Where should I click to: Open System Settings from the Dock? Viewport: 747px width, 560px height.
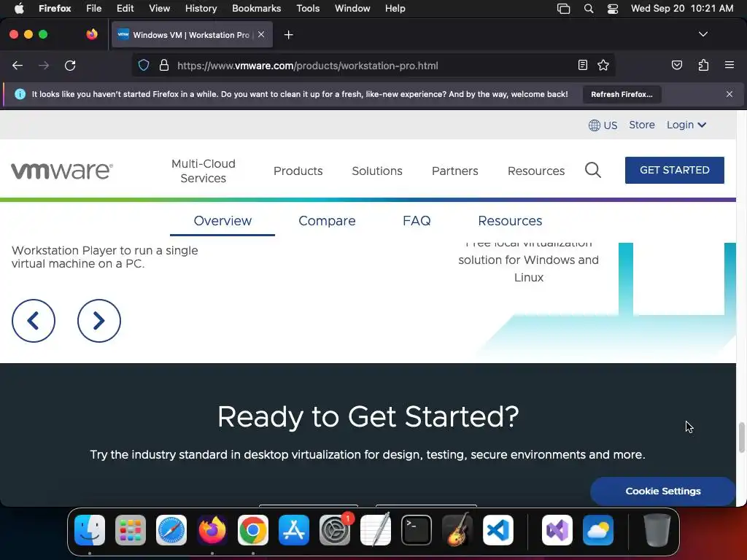coord(335,530)
